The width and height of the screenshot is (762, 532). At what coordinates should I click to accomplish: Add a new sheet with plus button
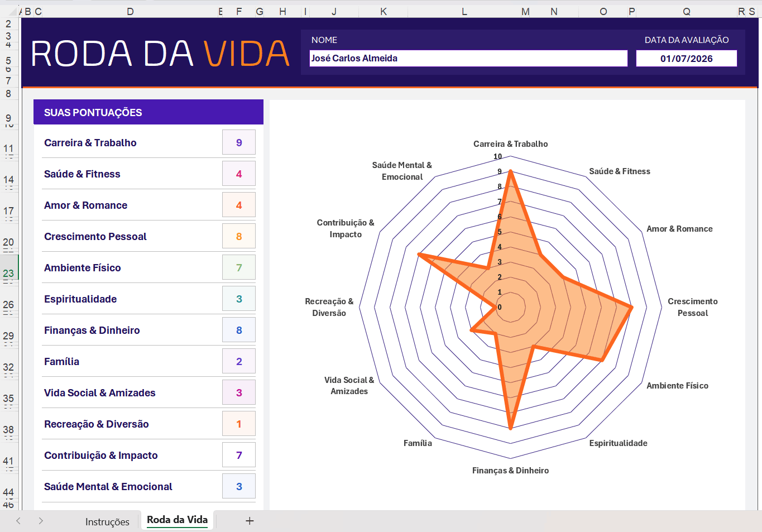[x=250, y=521]
